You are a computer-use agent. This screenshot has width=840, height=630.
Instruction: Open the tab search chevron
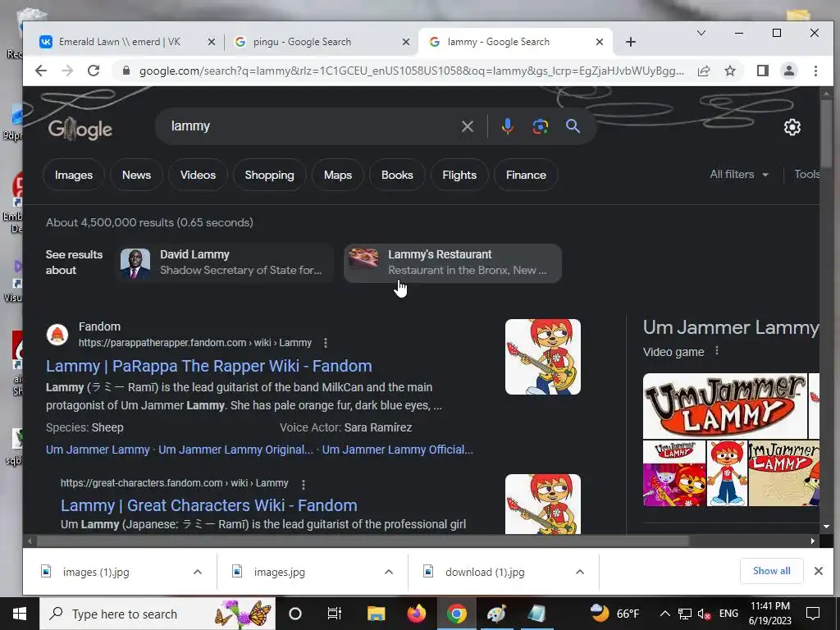pos(701,33)
